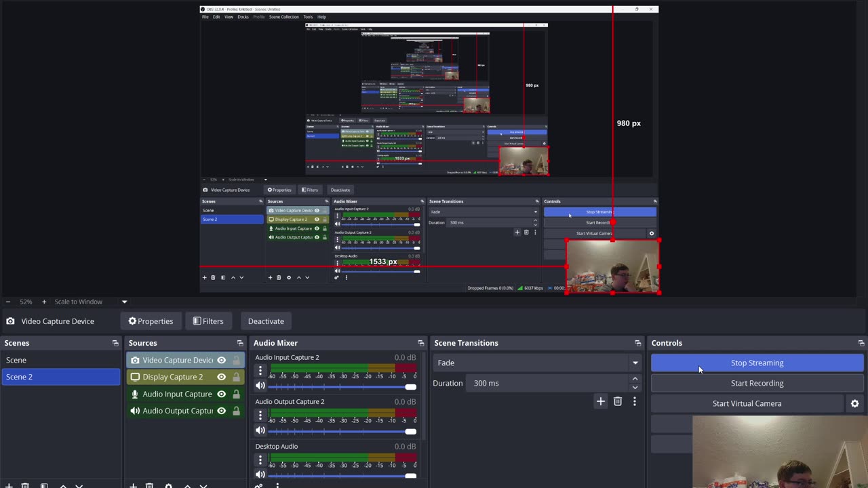This screenshot has height=488, width=868.
Task: Select the scene named Scene
Action: coord(61,360)
